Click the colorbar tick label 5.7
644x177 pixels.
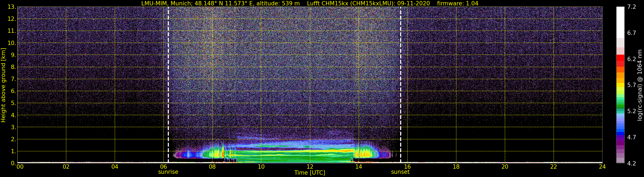632,85
